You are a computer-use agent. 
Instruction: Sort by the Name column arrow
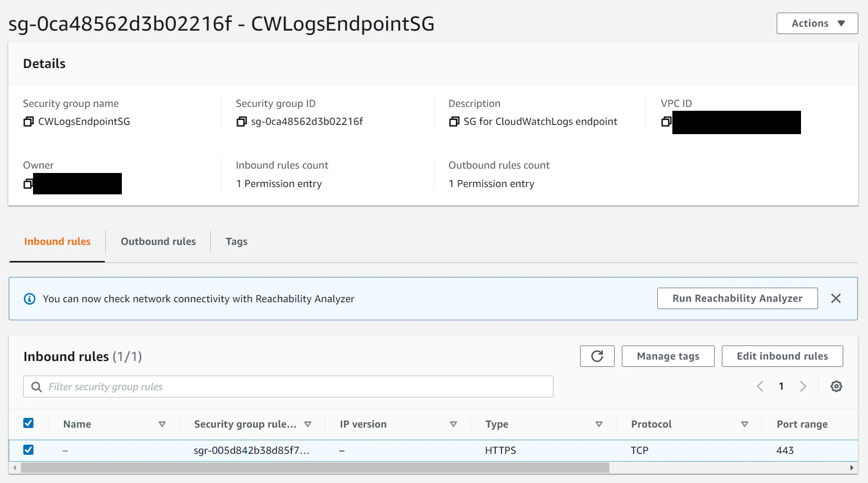click(162, 424)
